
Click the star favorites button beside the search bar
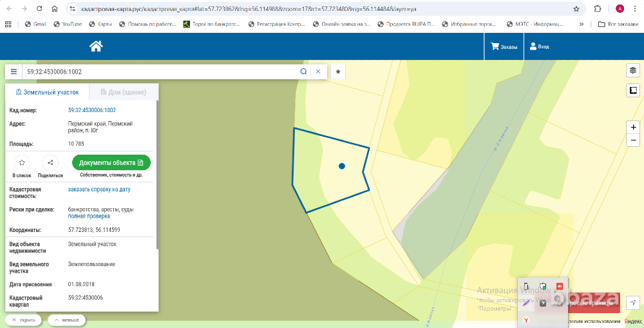tap(338, 72)
